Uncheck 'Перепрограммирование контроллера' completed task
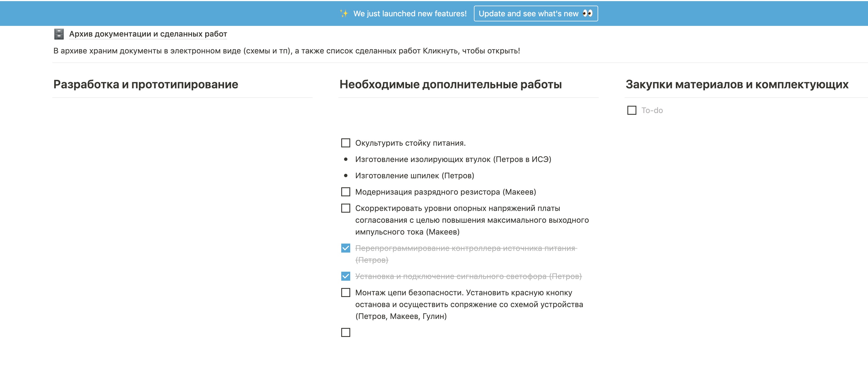Image resolution: width=868 pixels, height=369 pixels. (x=346, y=248)
